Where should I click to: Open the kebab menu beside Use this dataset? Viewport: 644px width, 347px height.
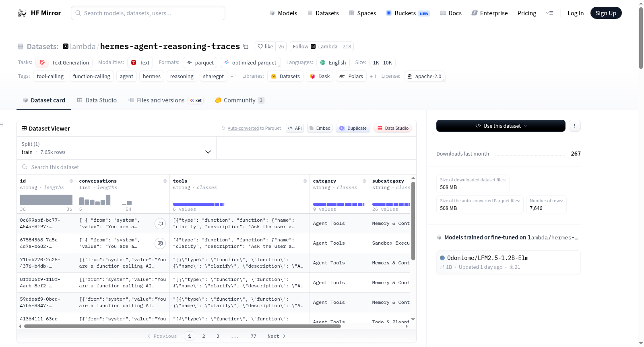[x=575, y=126]
